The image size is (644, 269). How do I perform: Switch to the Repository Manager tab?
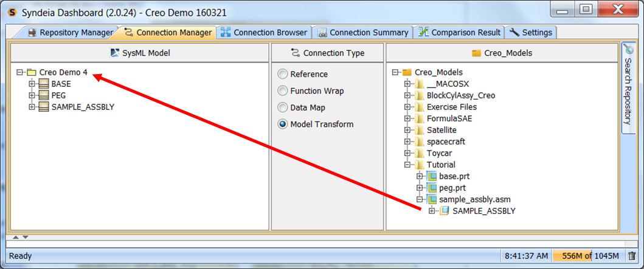click(x=70, y=32)
